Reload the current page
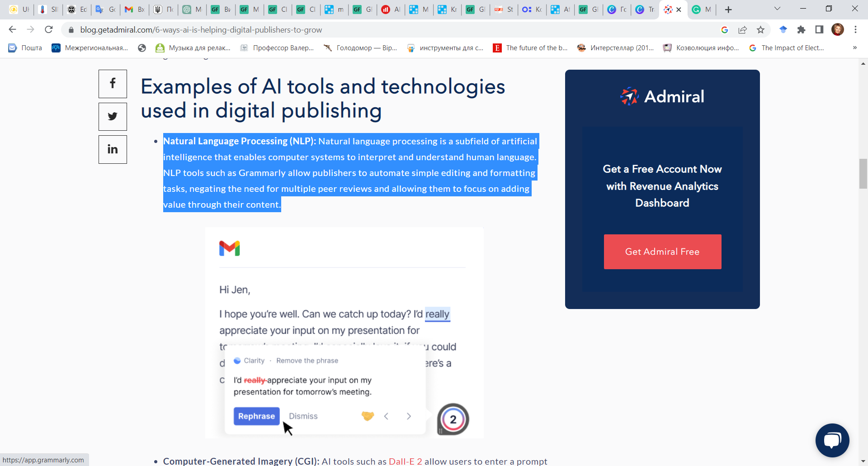Screen dimensions: 868x466 click(49, 29)
